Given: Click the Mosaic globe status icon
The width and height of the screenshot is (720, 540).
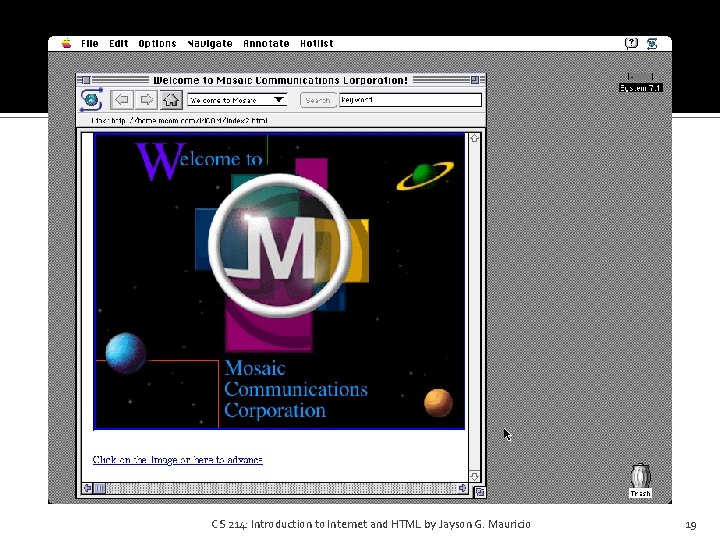Looking at the screenshot, I should (x=91, y=100).
